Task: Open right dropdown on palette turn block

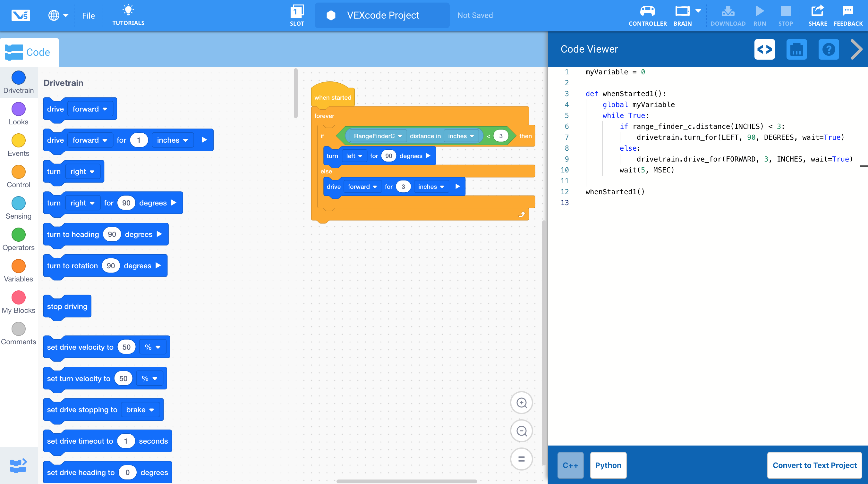Action: [x=82, y=171]
